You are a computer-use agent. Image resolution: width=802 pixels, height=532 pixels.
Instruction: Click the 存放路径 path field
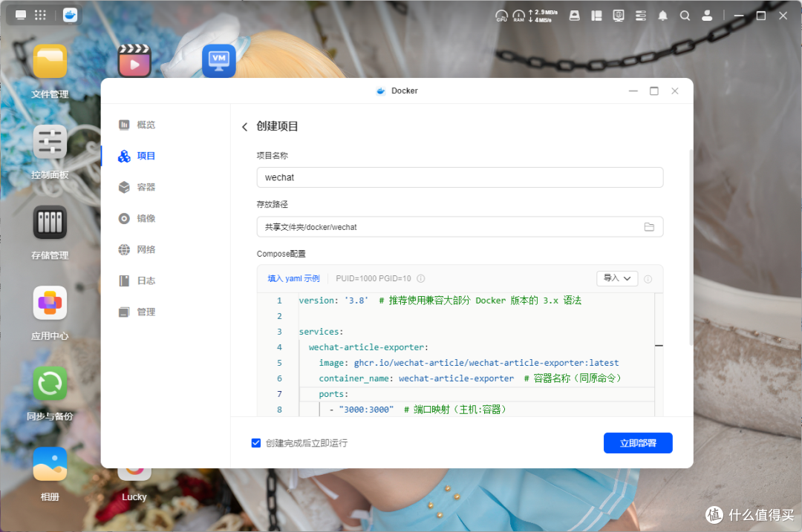pos(460,227)
